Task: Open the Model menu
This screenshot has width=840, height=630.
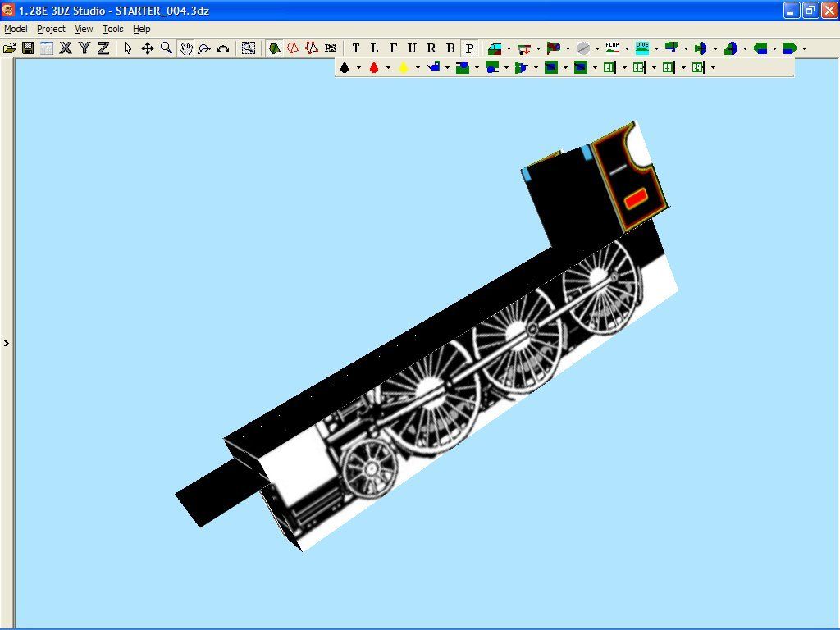Action: pyautogui.click(x=16, y=29)
